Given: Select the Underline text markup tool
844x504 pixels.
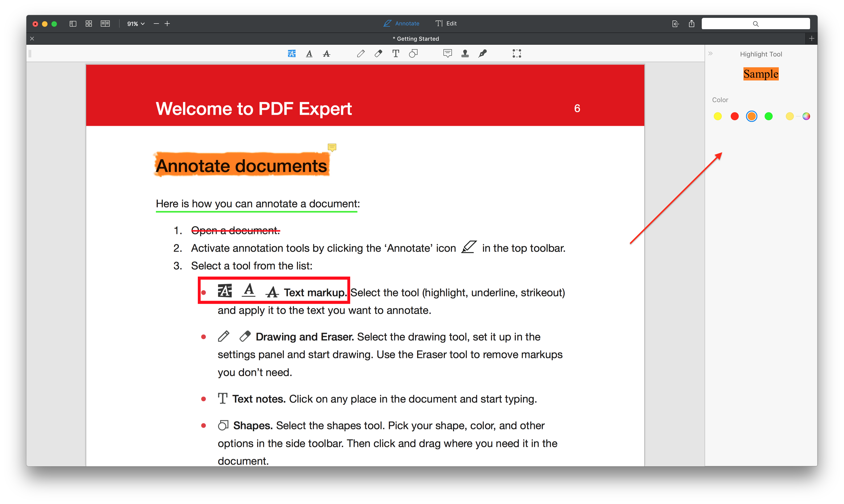Looking at the screenshot, I should (x=309, y=54).
